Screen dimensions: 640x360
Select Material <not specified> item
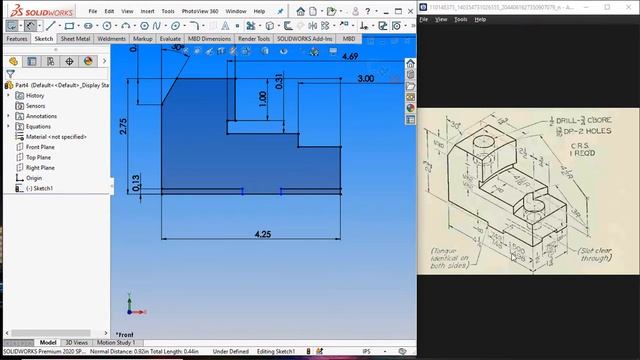[51, 137]
